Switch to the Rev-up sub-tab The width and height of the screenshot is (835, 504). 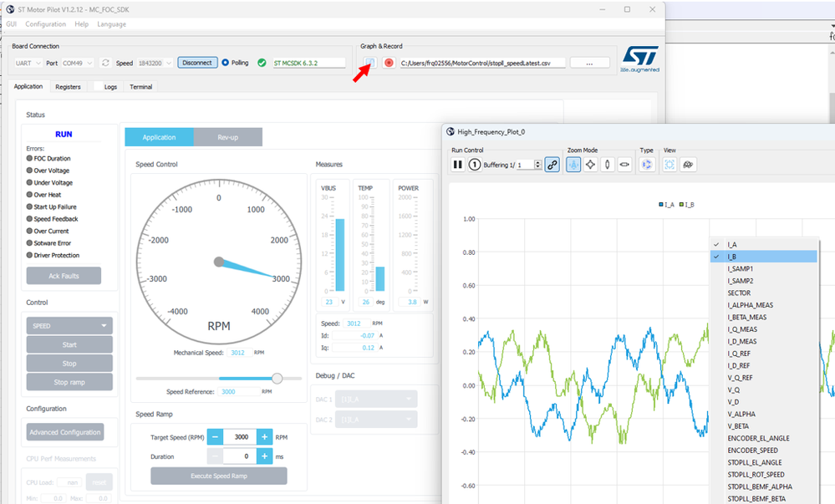click(x=228, y=137)
